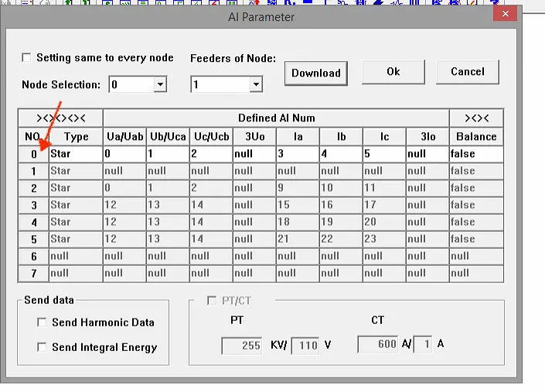Select row number 2 header

33,188
